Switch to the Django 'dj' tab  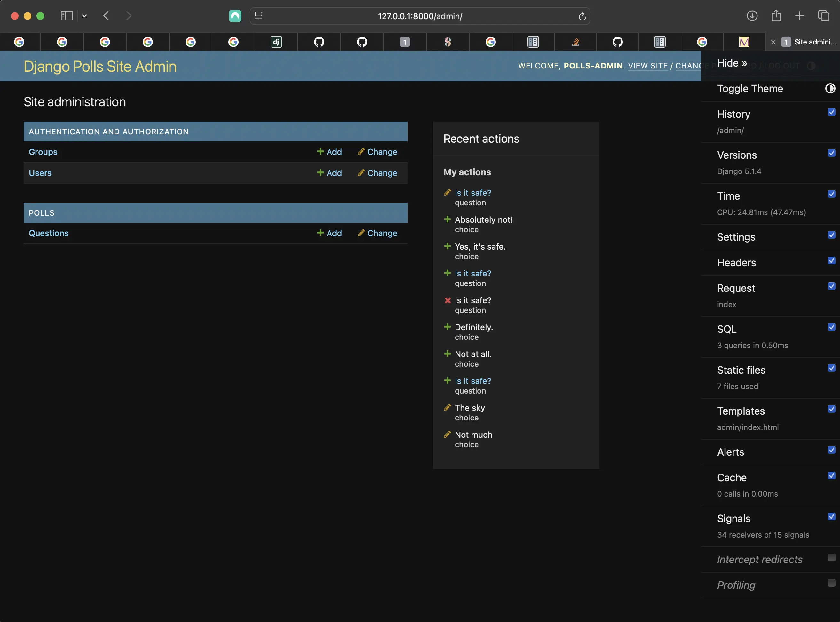[276, 42]
